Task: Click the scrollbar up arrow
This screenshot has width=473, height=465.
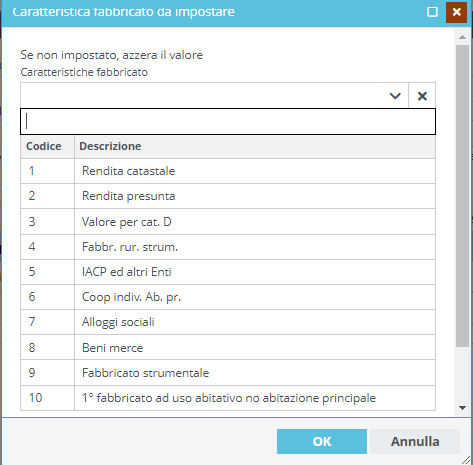Action: tap(462, 37)
